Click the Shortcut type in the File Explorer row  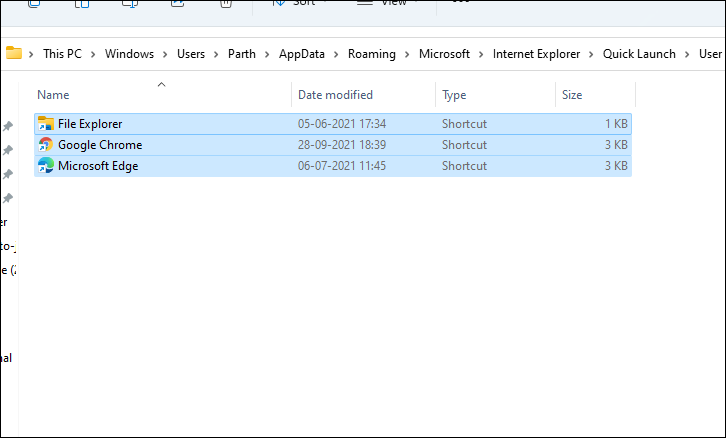[x=464, y=124]
